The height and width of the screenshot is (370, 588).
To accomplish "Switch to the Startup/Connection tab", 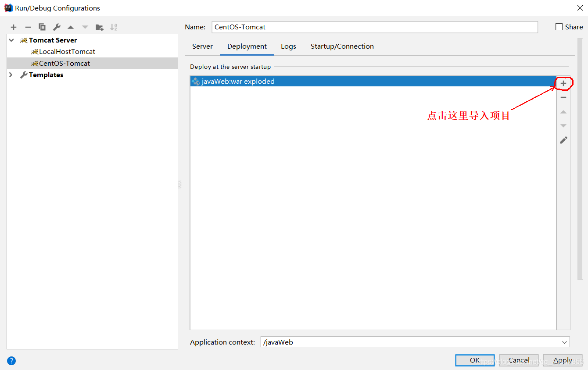I will (x=342, y=46).
